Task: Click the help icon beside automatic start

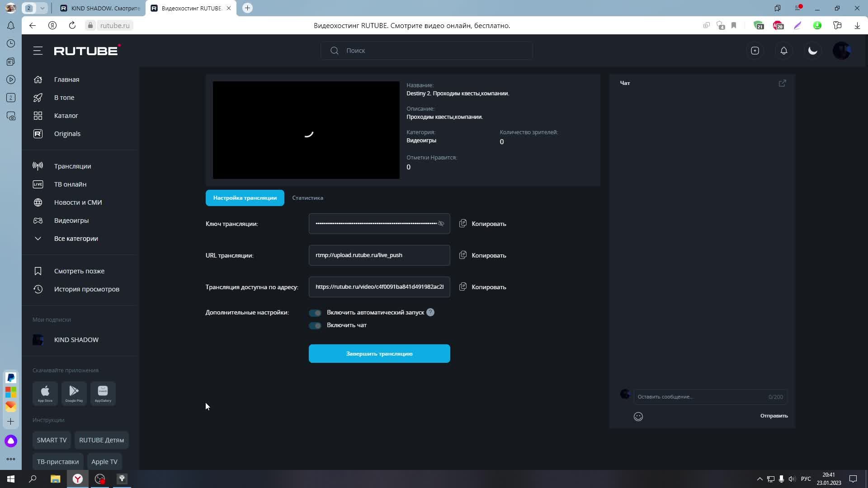Action: click(x=430, y=312)
